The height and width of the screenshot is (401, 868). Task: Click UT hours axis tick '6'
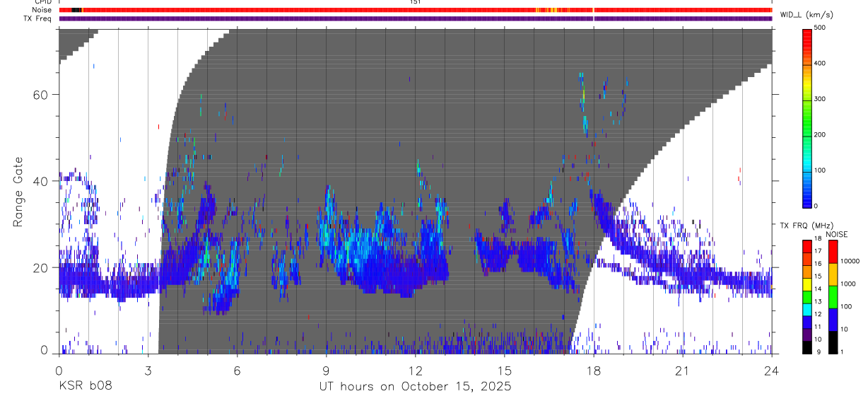(x=237, y=370)
